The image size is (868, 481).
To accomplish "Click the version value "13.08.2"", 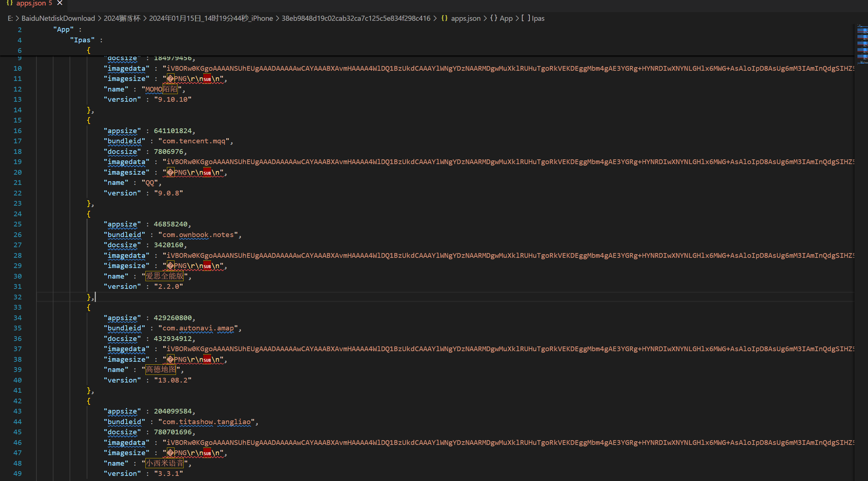I will pyautogui.click(x=173, y=380).
